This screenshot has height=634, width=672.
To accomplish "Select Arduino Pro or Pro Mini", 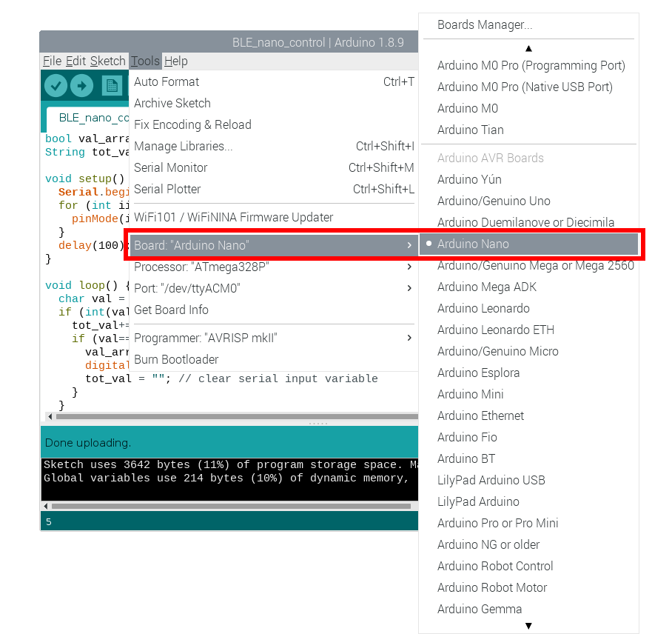I will [x=528, y=523].
